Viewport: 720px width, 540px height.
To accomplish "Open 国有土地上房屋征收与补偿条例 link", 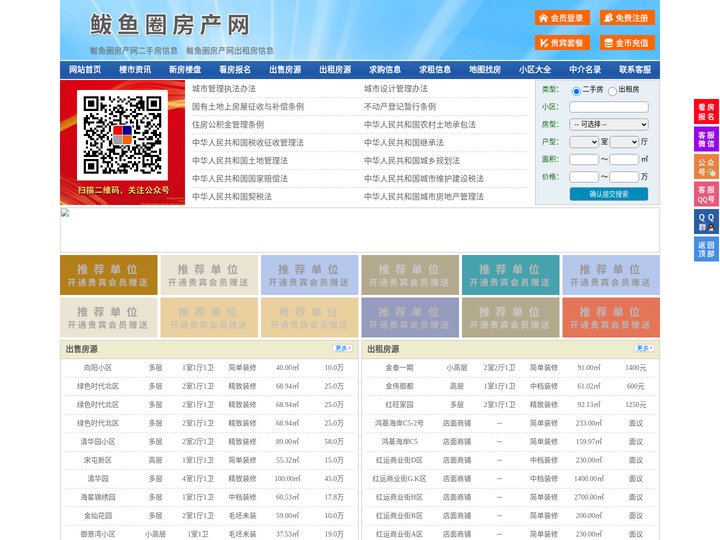I will 248,107.
